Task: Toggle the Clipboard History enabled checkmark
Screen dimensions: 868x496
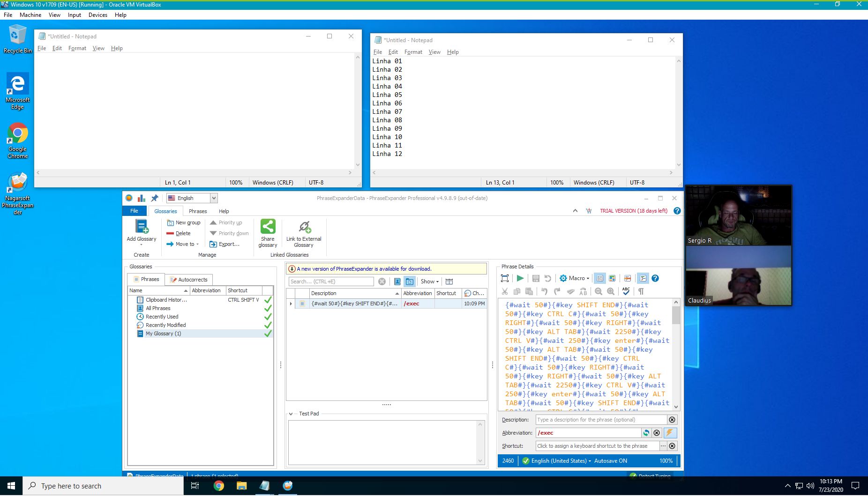Action: (x=268, y=300)
